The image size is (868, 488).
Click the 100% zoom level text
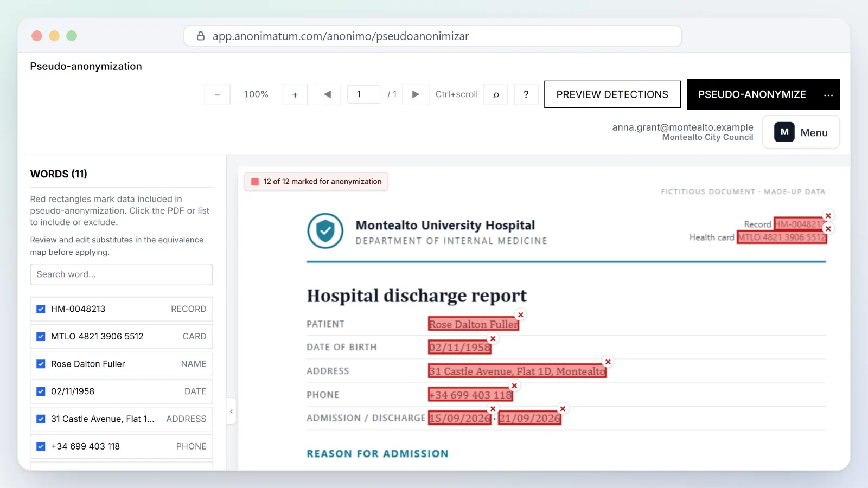pos(256,94)
